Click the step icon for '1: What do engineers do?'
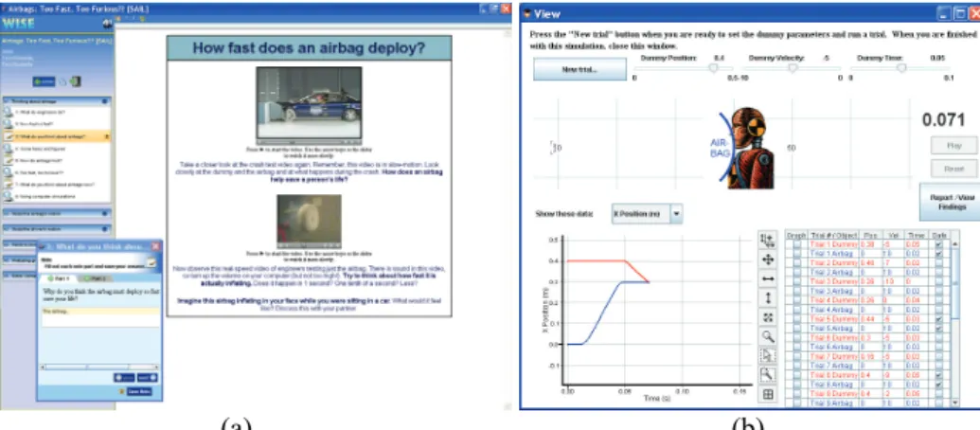This screenshot has width=980, height=430. pyautogui.click(x=9, y=112)
